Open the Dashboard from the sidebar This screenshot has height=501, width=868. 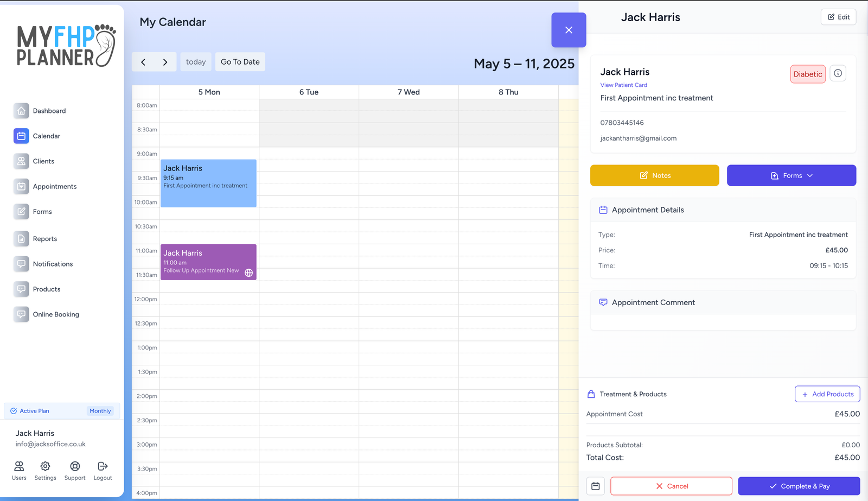coord(22,111)
